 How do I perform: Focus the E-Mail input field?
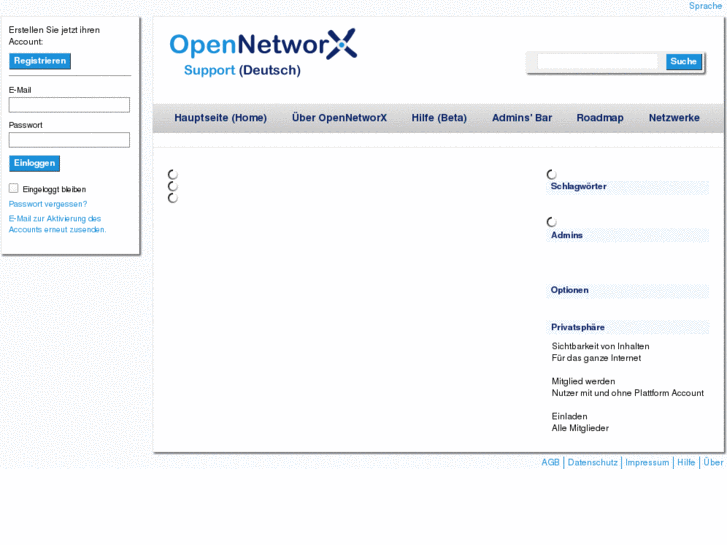(69, 105)
